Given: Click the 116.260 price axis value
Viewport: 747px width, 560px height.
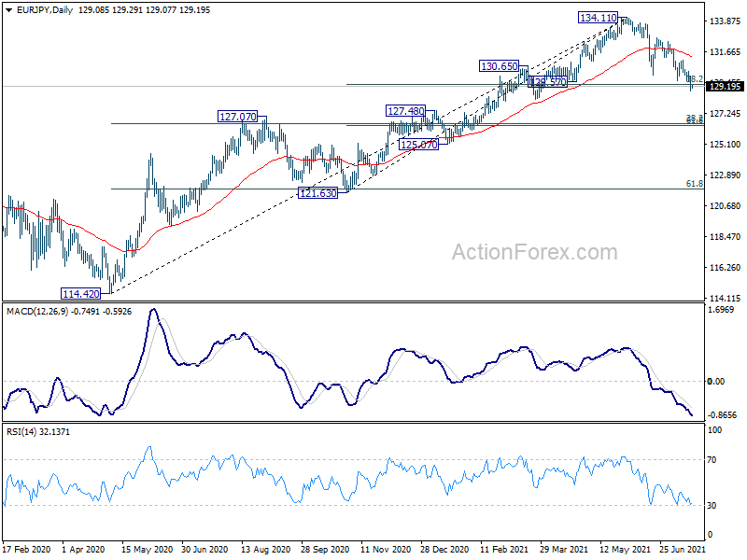Looking at the screenshot, I should pos(726,268).
